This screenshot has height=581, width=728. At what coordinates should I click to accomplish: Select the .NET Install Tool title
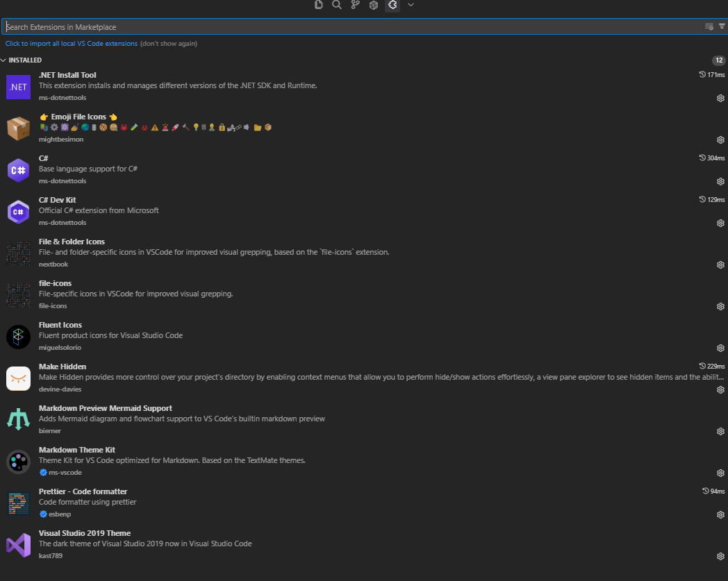pyautogui.click(x=67, y=75)
